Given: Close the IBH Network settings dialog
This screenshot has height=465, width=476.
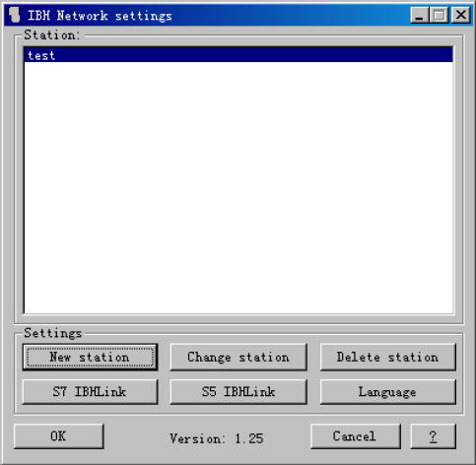Looking at the screenshot, I should [x=460, y=15].
